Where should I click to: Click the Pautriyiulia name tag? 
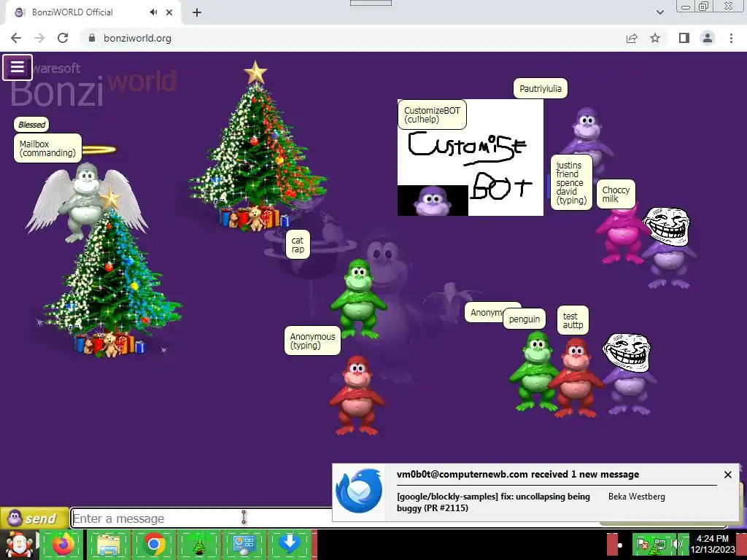pos(541,88)
